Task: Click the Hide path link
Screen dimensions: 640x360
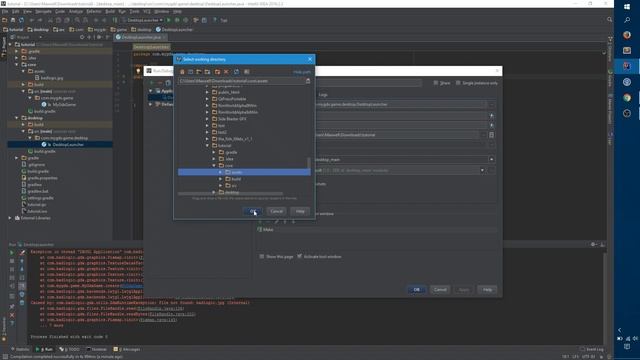Action: (302, 72)
